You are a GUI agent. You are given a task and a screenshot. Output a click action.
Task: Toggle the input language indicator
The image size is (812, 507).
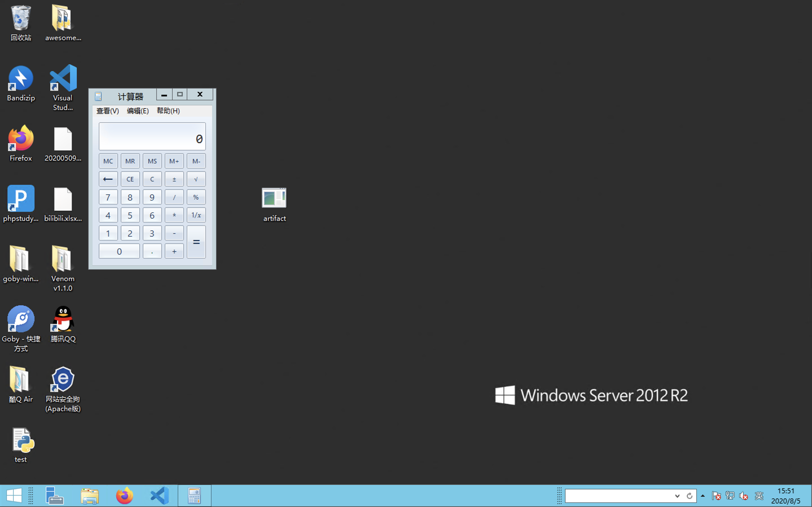[759, 496]
